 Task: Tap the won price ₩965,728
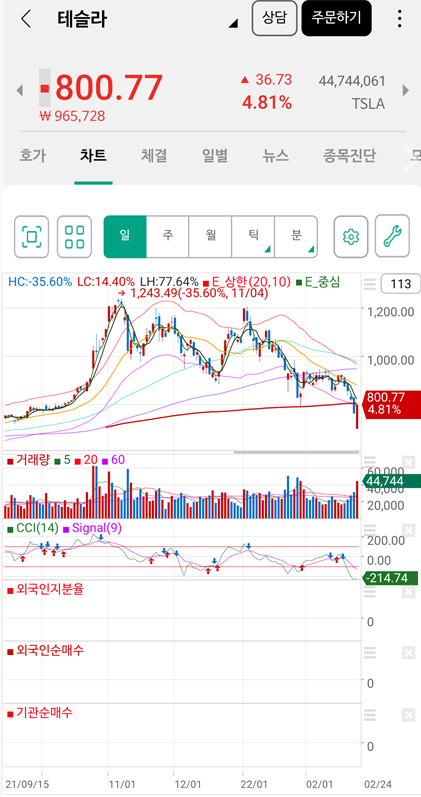click(72, 116)
